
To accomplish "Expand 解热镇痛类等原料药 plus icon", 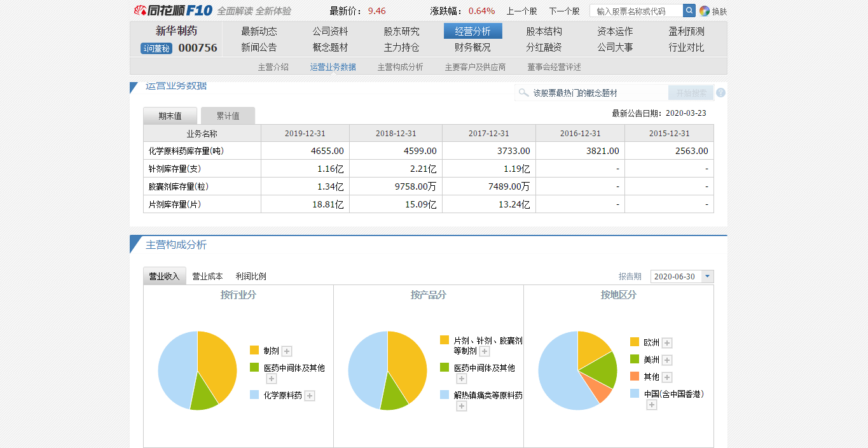I will coord(462,406).
